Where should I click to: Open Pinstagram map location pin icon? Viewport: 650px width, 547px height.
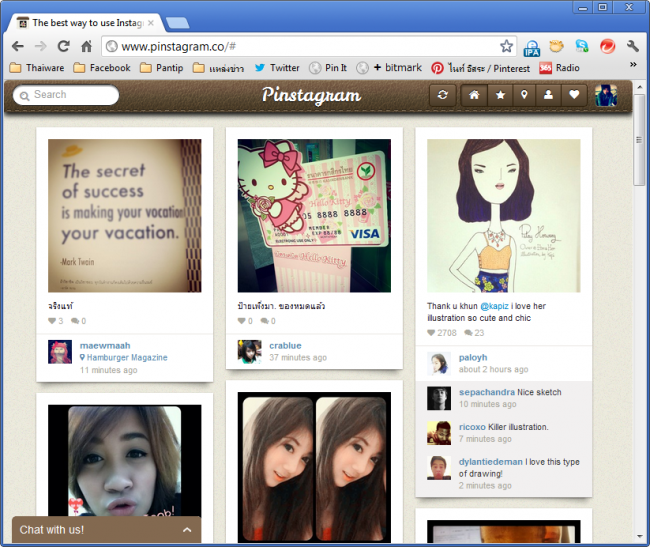[x=524, y=95]
